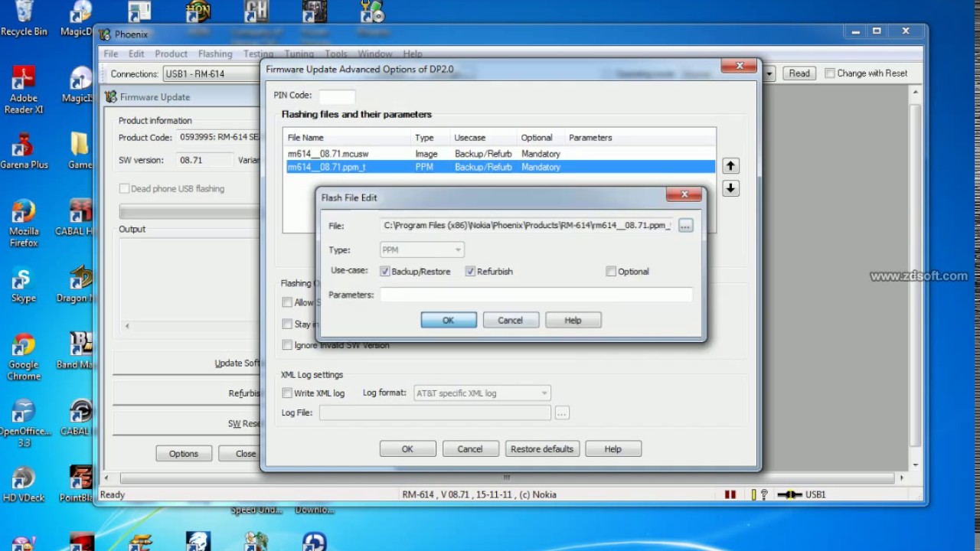
Task: Launch Mozilla Firefox desktop icon
Action: (x=24, y=223)
